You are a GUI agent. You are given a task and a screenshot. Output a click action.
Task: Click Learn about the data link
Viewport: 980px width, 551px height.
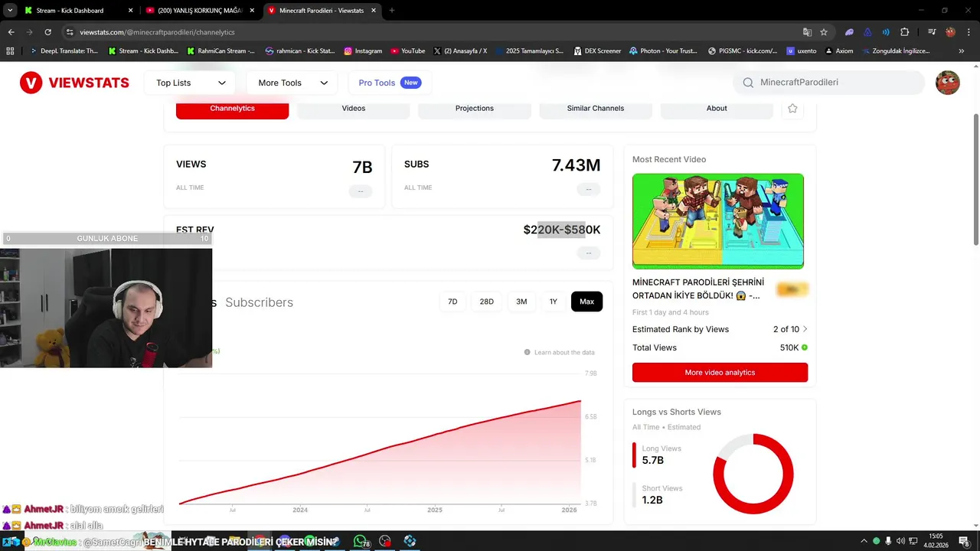(564, 352)
